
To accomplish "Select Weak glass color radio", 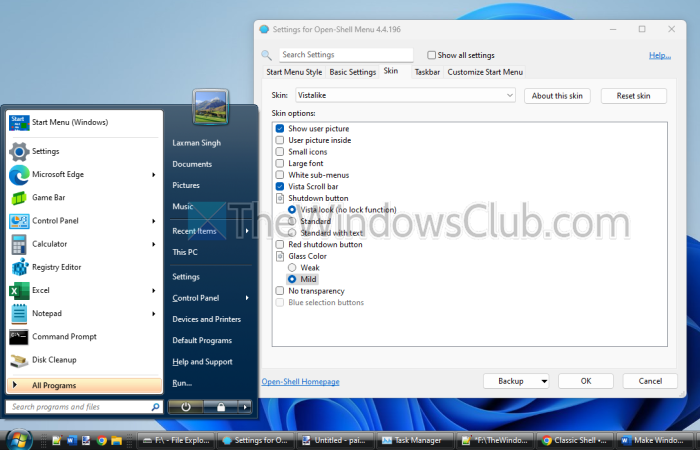I will (x=292, y=268).
